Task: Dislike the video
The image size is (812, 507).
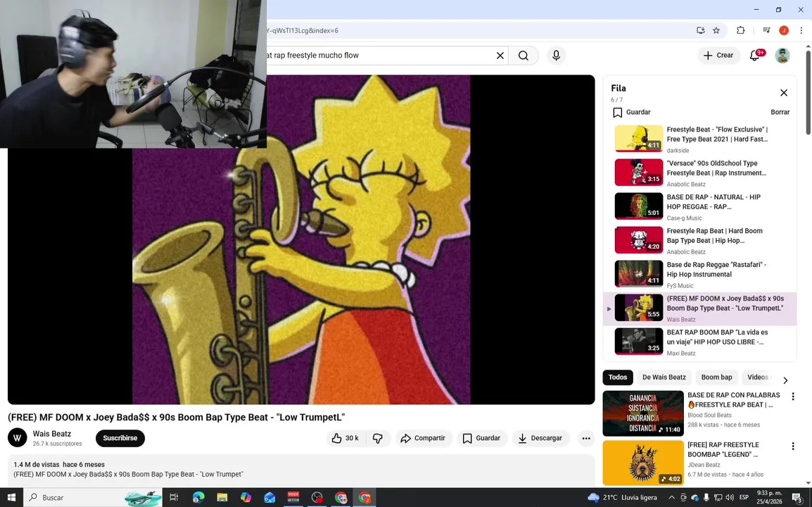Action: click(378, 439)
